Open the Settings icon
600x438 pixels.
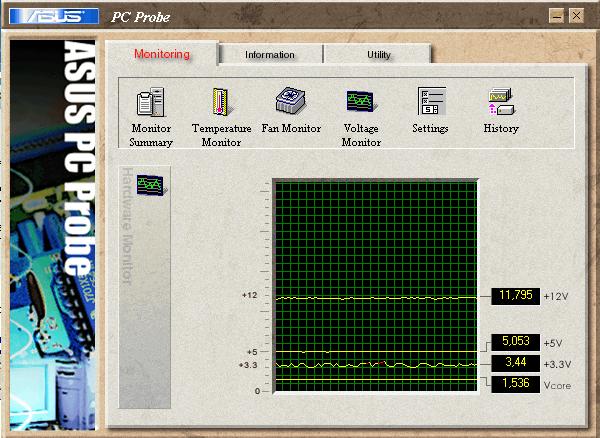pos(431,101)
